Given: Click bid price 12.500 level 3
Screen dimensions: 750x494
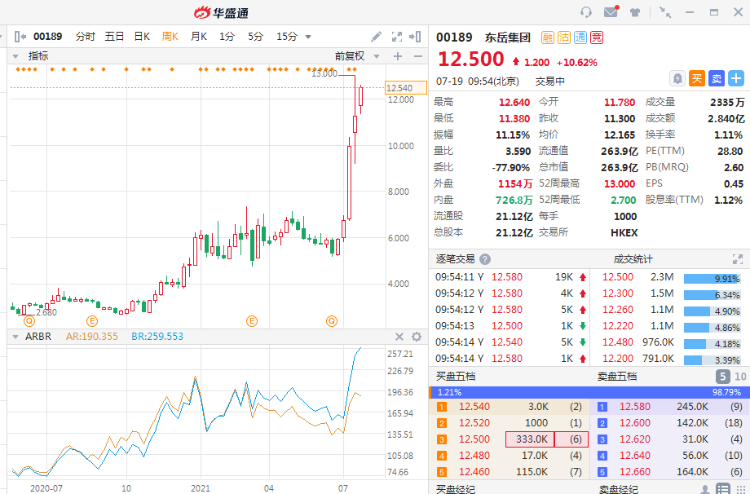Looking at the screenshot, I should pyautogui.click(x=474, y=439).
